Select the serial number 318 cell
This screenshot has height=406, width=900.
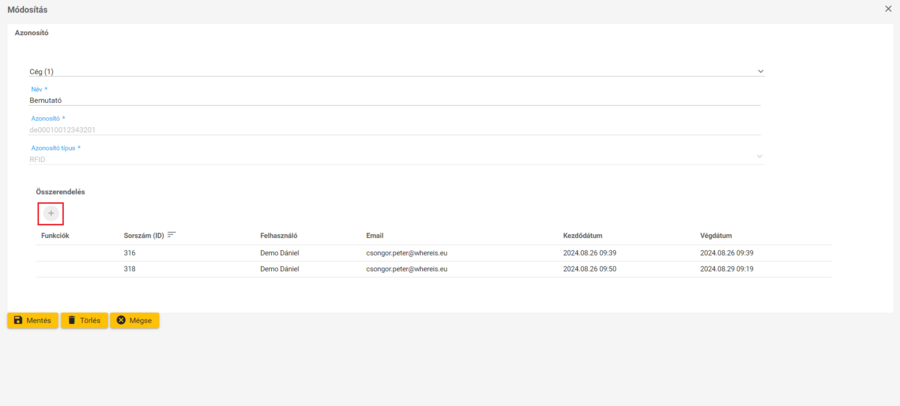pos(130,269)
